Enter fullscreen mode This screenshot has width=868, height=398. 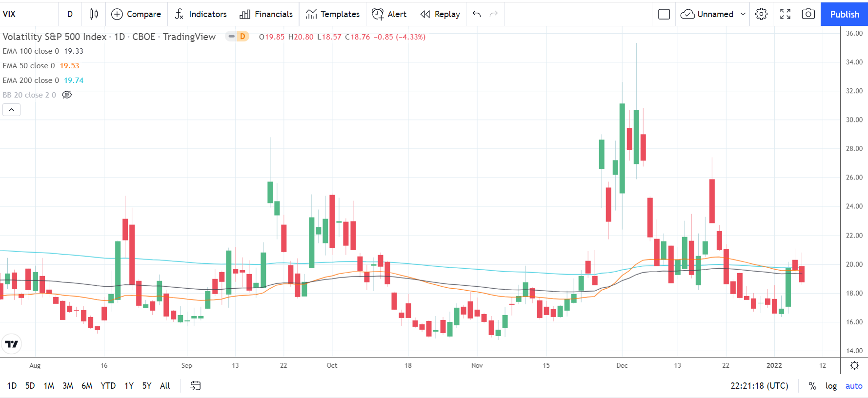[785, 14]
